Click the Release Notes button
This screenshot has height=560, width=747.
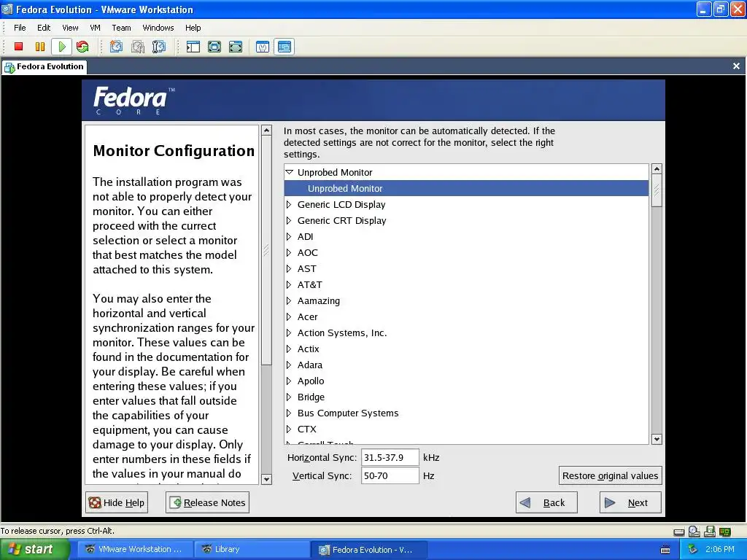pyautogui.click(x=207, y=502)
